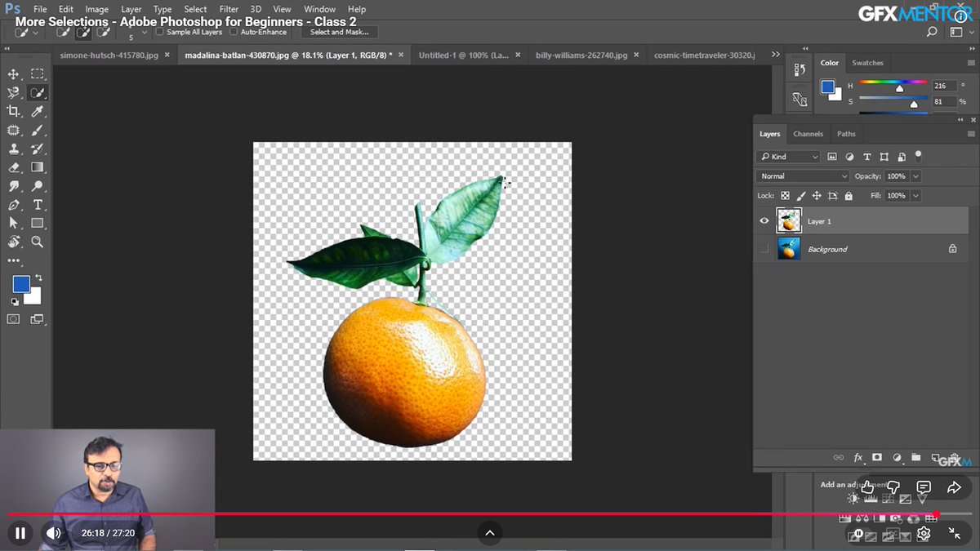The image size is (980, 551).
Task: Click Subtract from selection mode in options bar
Action: tap(103, 32)
